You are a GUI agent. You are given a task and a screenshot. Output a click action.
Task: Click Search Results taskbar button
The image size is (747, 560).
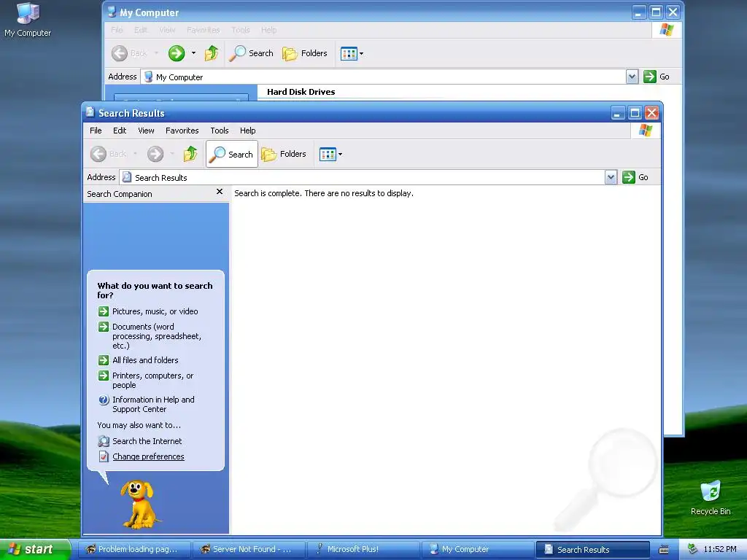[592, 549]
